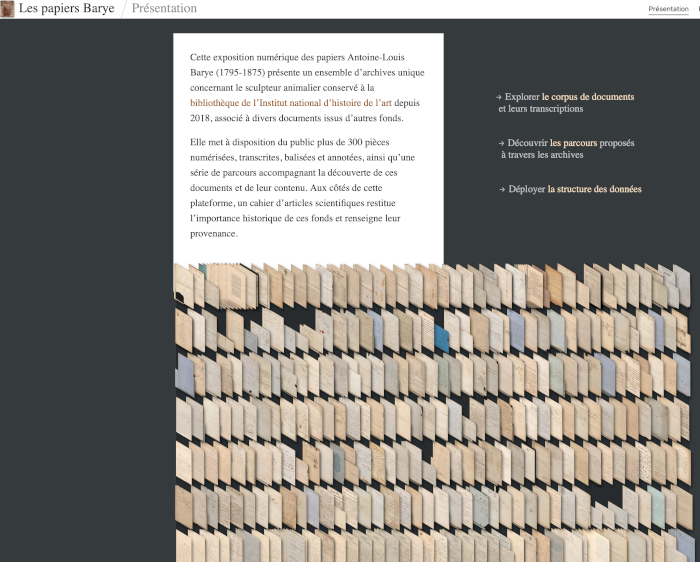Open the underlined Présentation navigation item
This screenshot has height=562, width=700.
(x=668, y=9)
